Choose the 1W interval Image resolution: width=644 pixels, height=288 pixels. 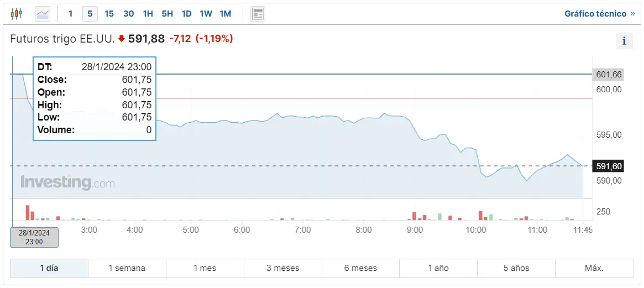point(206,14)
